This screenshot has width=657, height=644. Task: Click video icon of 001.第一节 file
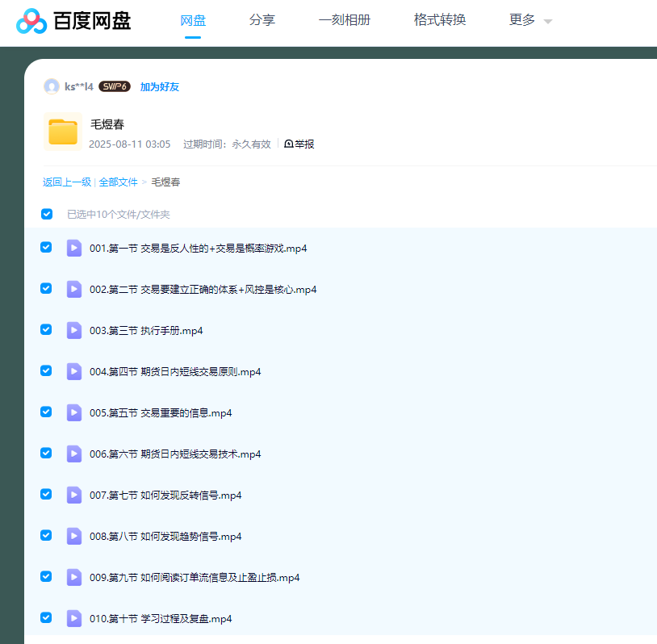[74, 248]
